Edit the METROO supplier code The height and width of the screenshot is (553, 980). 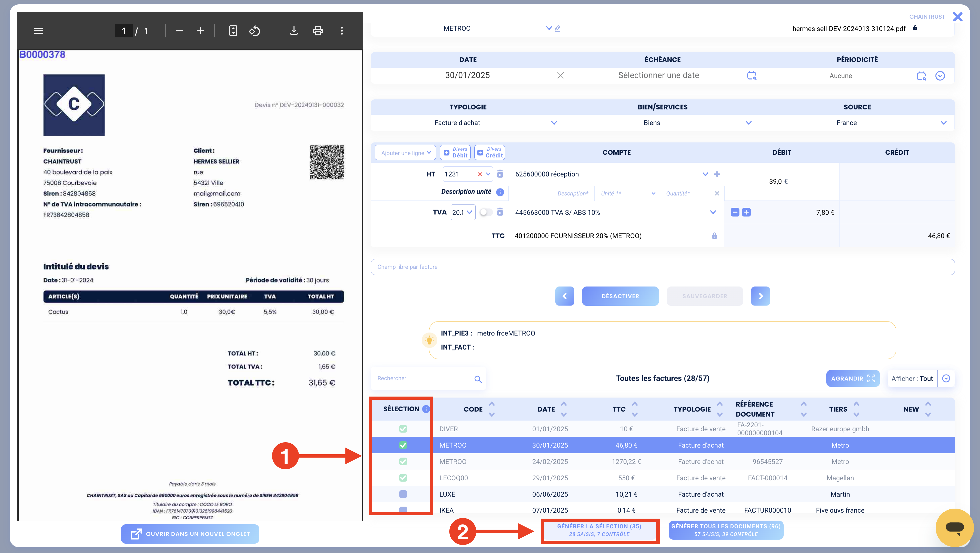tap(557, 29)
